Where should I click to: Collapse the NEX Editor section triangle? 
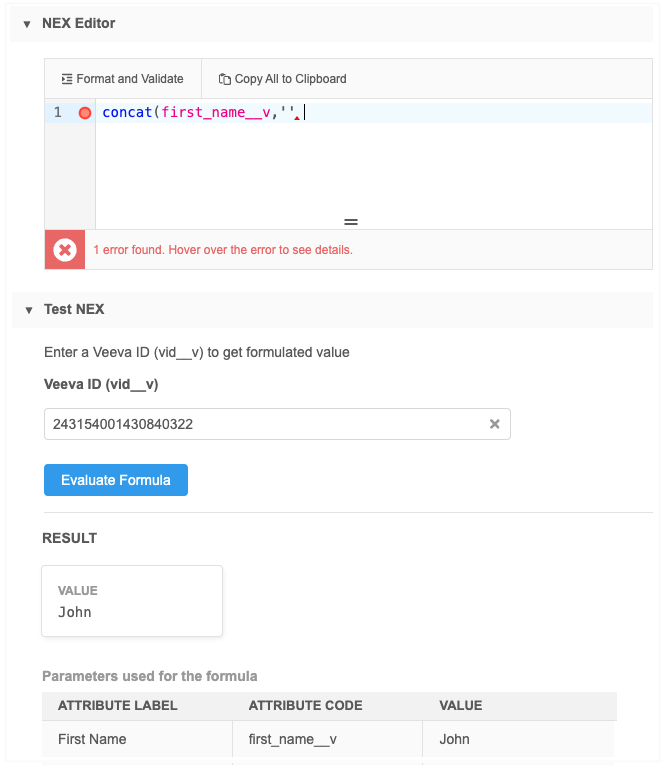[25, 24]
